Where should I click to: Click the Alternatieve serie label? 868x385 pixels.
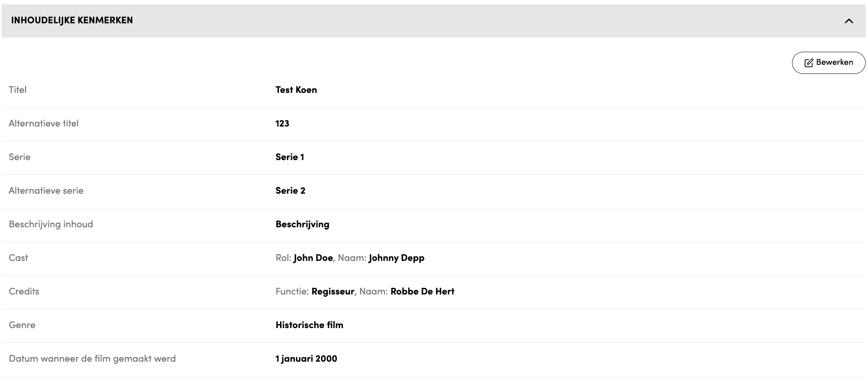click(46, 191)
